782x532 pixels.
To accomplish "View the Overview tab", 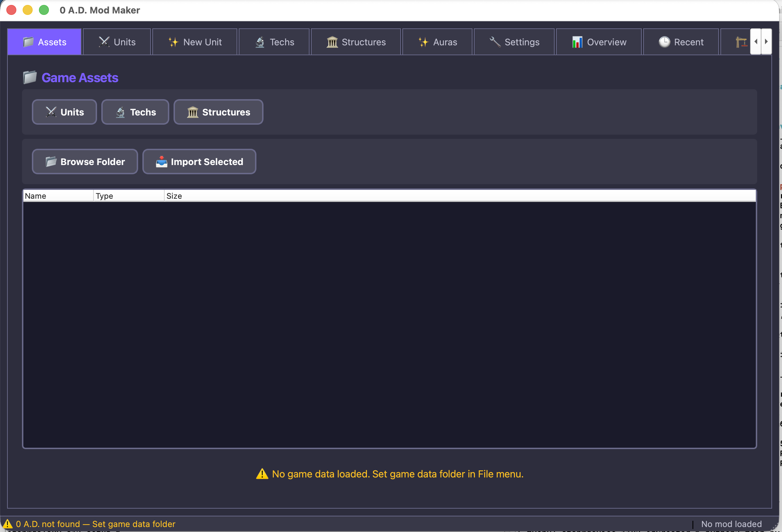I will (x=599, y=42).
